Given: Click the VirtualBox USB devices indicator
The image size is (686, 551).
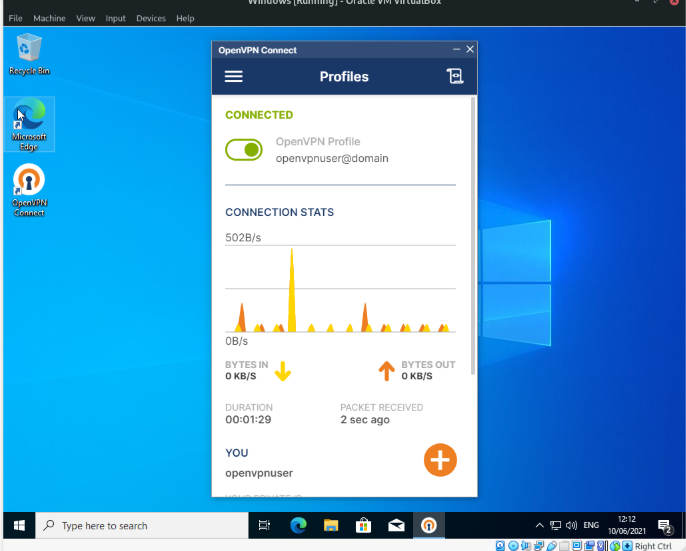Looking at the screenshot, I should [x=552, y=546].
